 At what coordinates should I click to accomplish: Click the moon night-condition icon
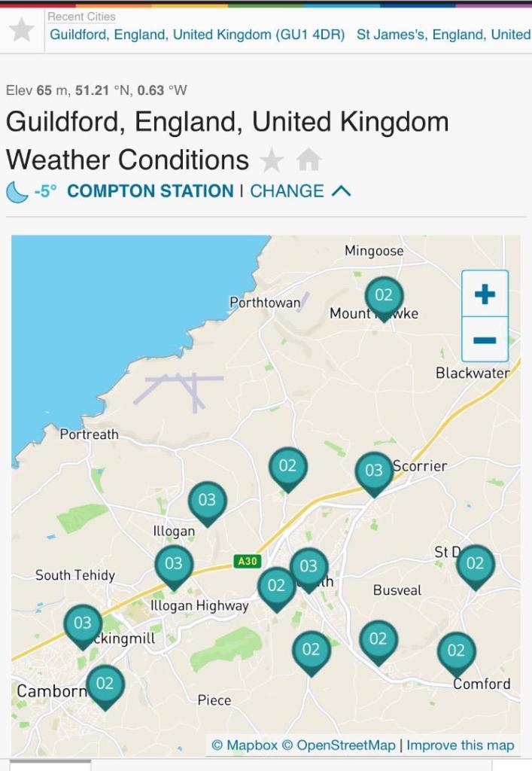17,191
